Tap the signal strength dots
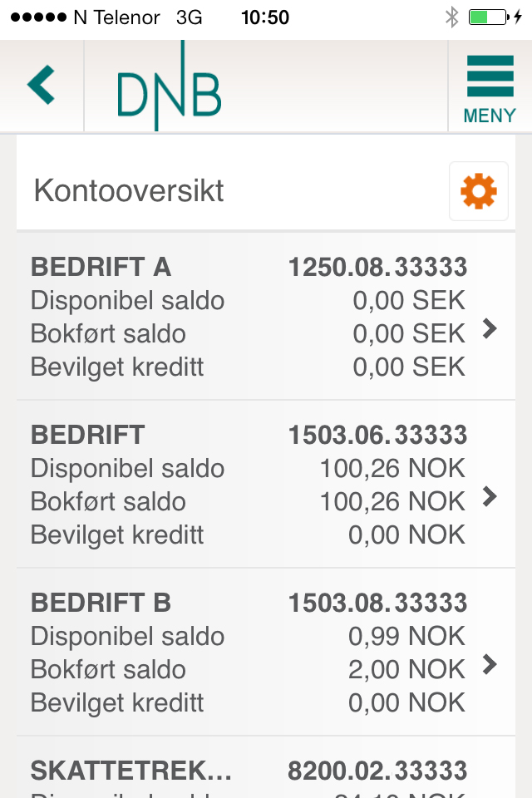Screen dimensions: 532x798 [x=38, y=17]
